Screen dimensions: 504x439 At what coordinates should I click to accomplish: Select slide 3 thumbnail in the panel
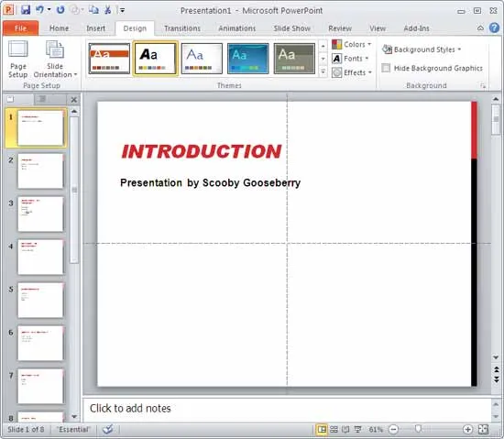click(x=40, y=214)
